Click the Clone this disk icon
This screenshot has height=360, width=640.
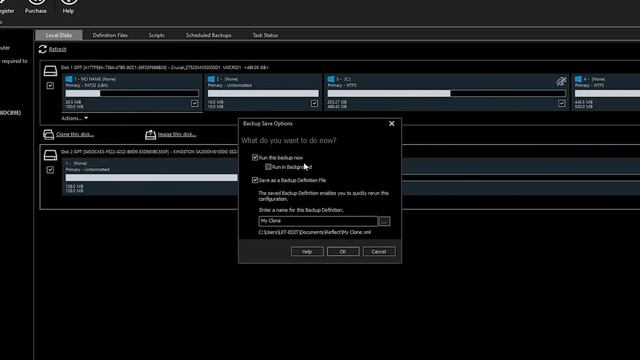pos(48,134)
